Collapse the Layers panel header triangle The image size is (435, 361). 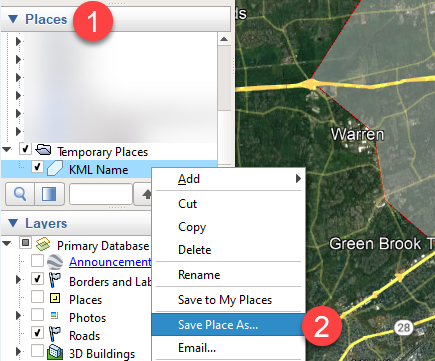click(13, 223)
